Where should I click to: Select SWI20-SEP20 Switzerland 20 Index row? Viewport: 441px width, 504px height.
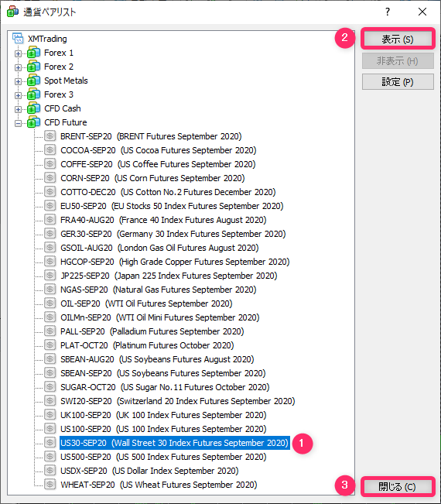[178, 401]
